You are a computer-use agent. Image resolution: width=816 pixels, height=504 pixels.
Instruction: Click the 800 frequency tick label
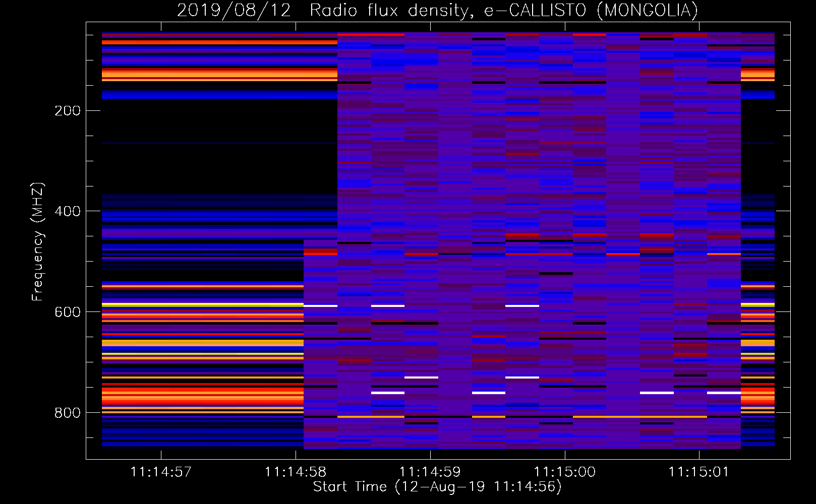coord(68,413)
